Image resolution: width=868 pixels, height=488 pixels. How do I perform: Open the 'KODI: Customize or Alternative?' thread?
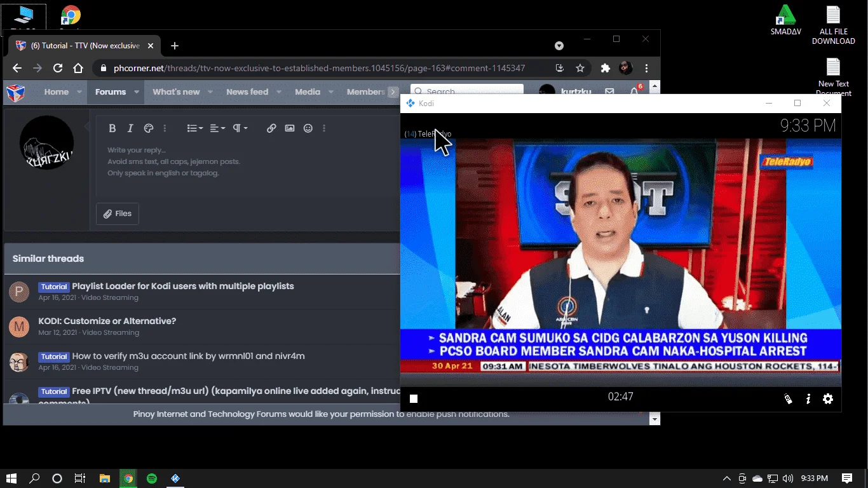click(107, 322)
